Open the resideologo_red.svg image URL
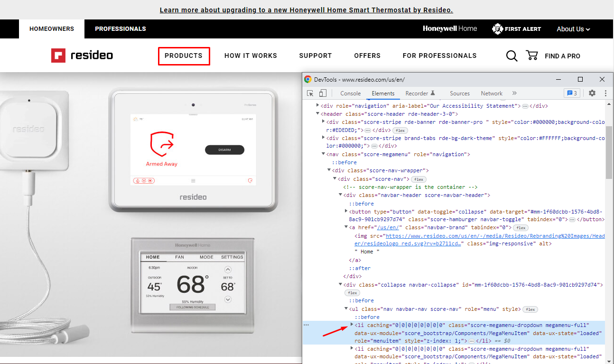614x364 pixels. click(480, 240)
